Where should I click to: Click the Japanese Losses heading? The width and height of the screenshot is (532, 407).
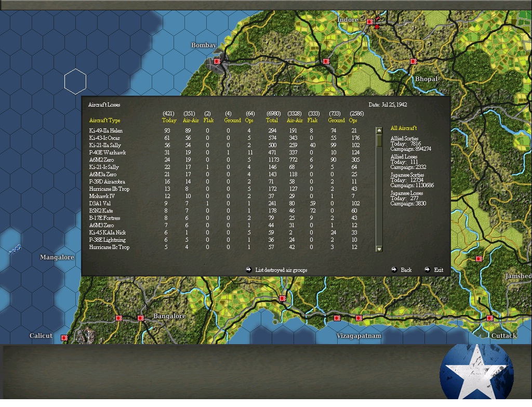[x=407, y=193]
